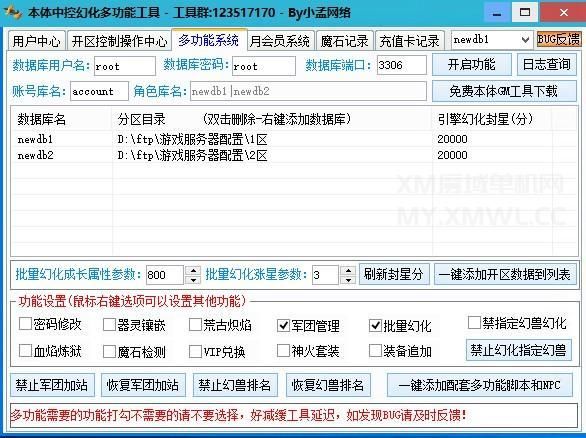Select the 多功能系统 tab
Screen dimensions: 586x438
[x=209, y=40]
